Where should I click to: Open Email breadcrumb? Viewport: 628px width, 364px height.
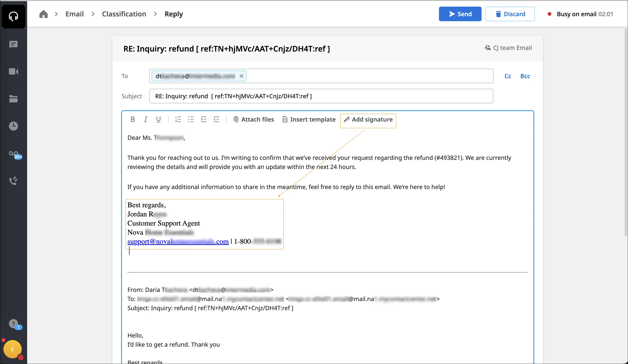tap(75, 14)
